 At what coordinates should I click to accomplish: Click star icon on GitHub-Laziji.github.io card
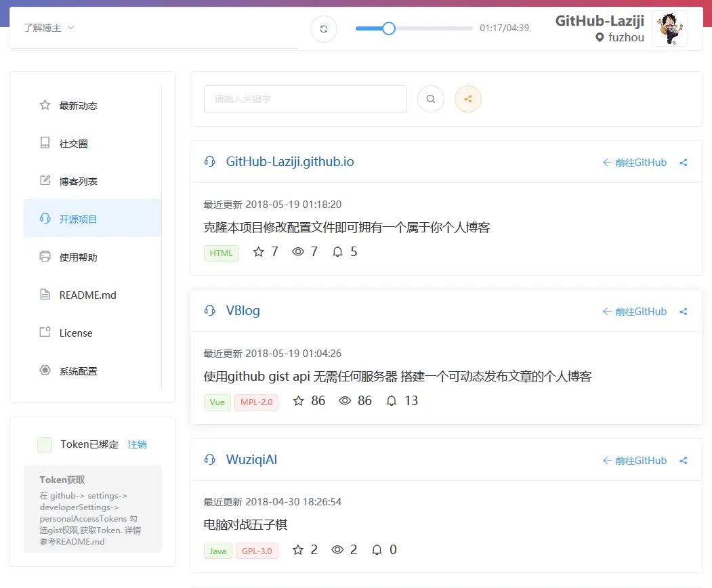258,251
